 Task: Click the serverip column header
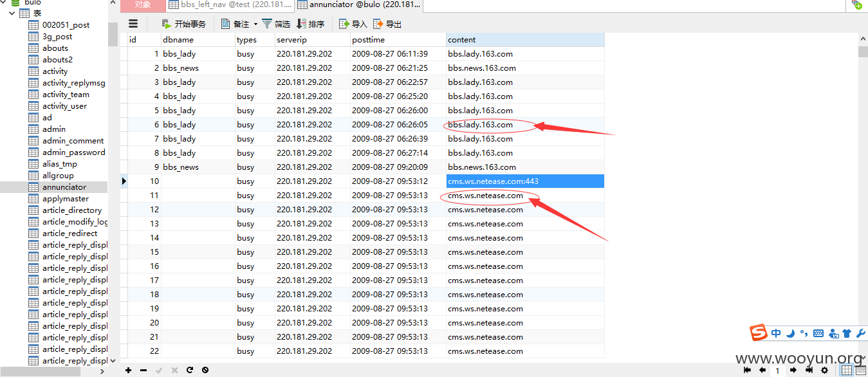(312, 39)
